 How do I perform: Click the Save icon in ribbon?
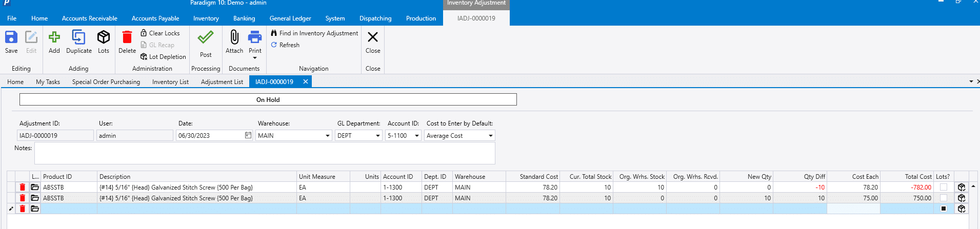[x=11, y=38]
